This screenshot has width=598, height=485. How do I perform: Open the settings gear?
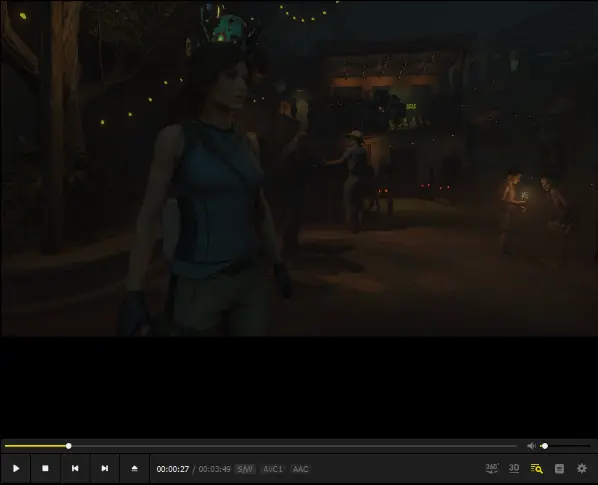(582, 468)
